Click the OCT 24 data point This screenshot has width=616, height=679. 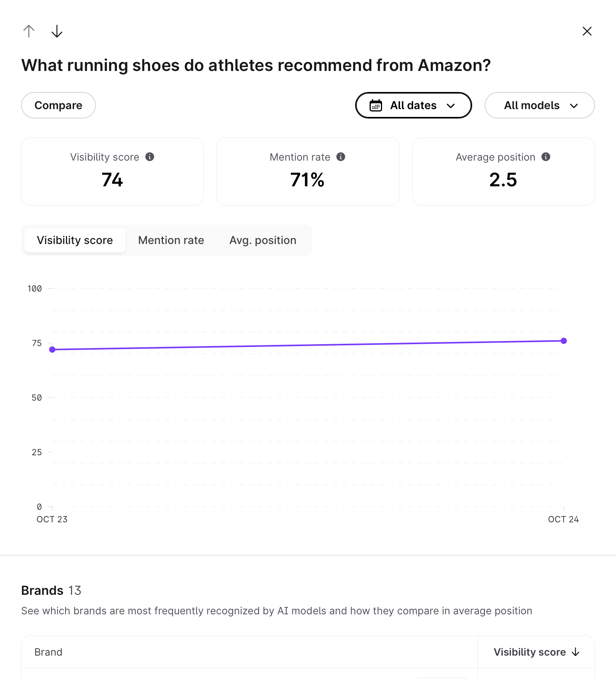[564, 341]
